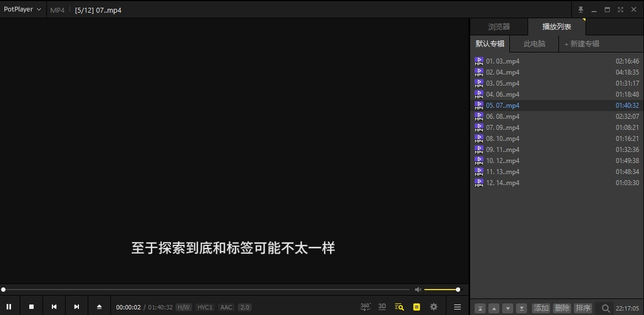Select playlist item 09. 11..mp4
The width and height of the screenshot is (644, 315).
tap(556, 150)
